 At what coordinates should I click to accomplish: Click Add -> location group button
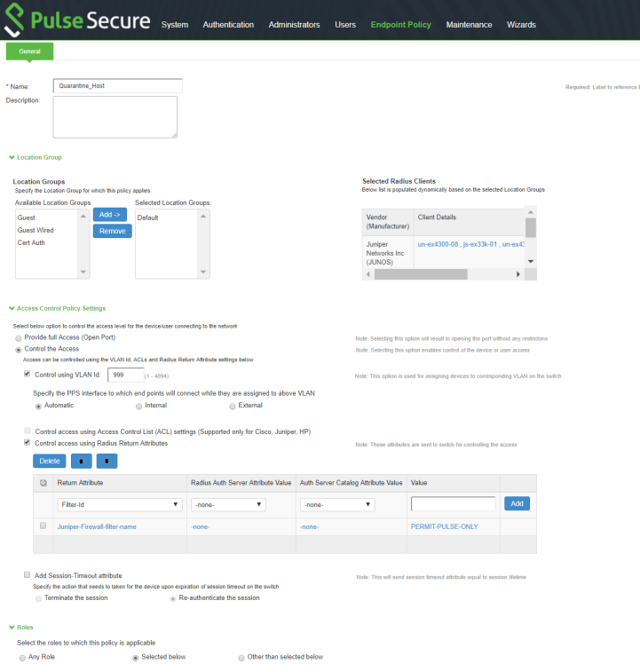point(110,215)
